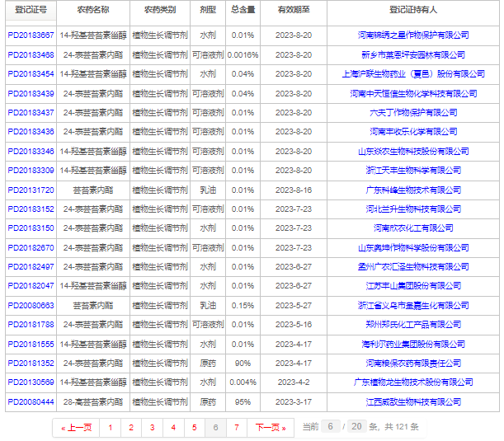Open registration PD20182670 link

pyautogui.click(x=31, y=248)
